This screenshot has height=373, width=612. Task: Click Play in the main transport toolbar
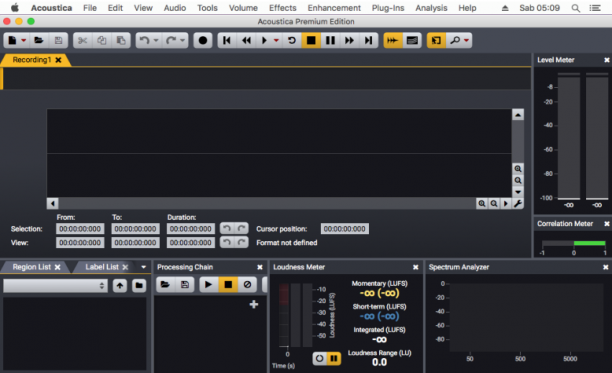[264, 40]
